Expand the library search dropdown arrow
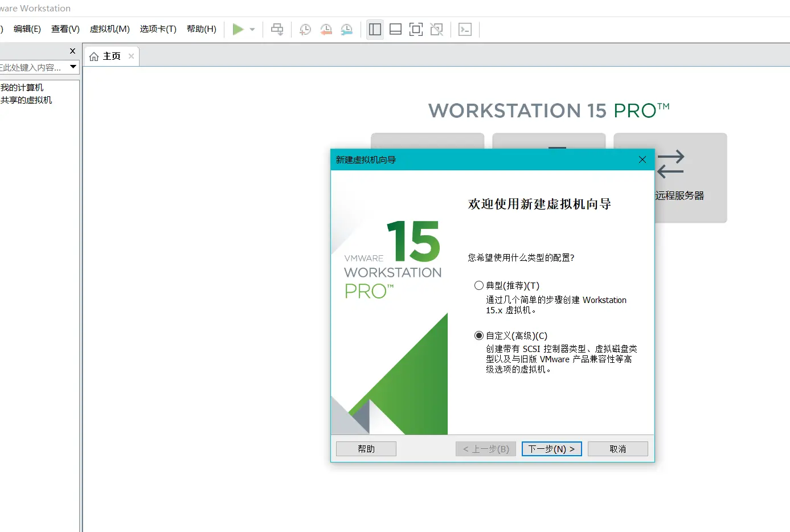Screen dimensions: 790x532 [x=73, y=67]
